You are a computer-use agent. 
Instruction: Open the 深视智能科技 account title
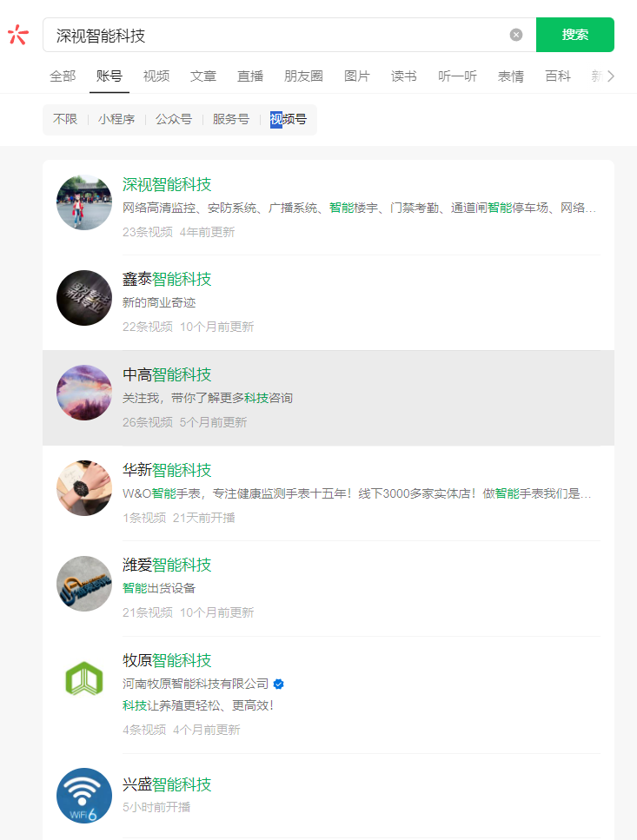click(167, 185)
